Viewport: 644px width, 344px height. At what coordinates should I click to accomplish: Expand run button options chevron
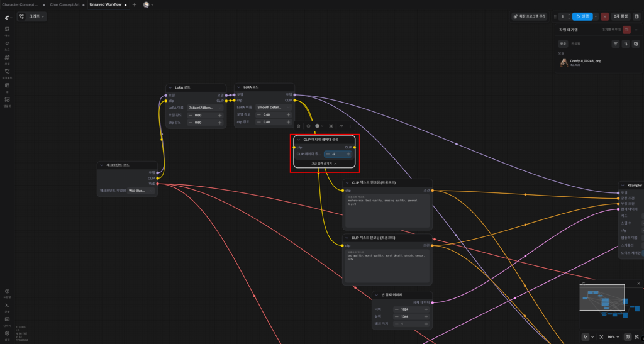pos(596,16)
